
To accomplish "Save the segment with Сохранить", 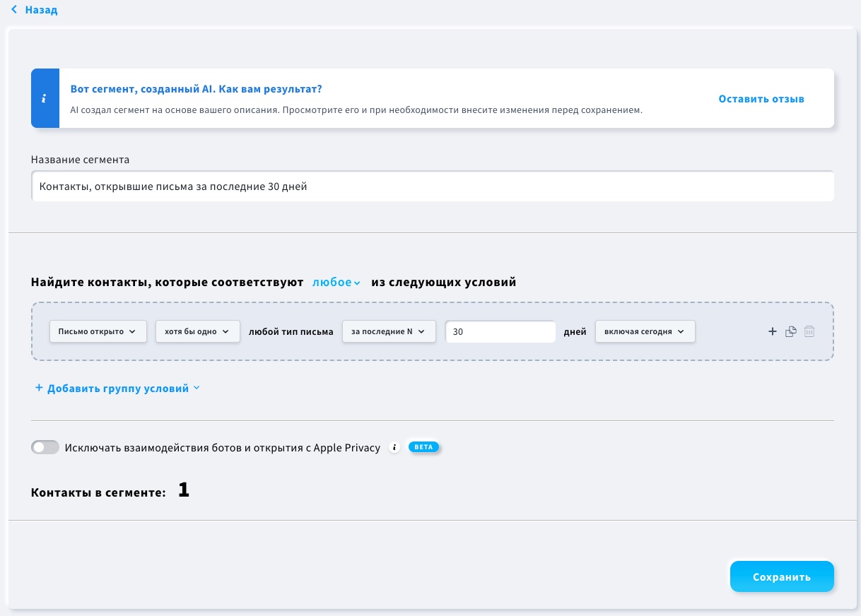I will [781, 576].
